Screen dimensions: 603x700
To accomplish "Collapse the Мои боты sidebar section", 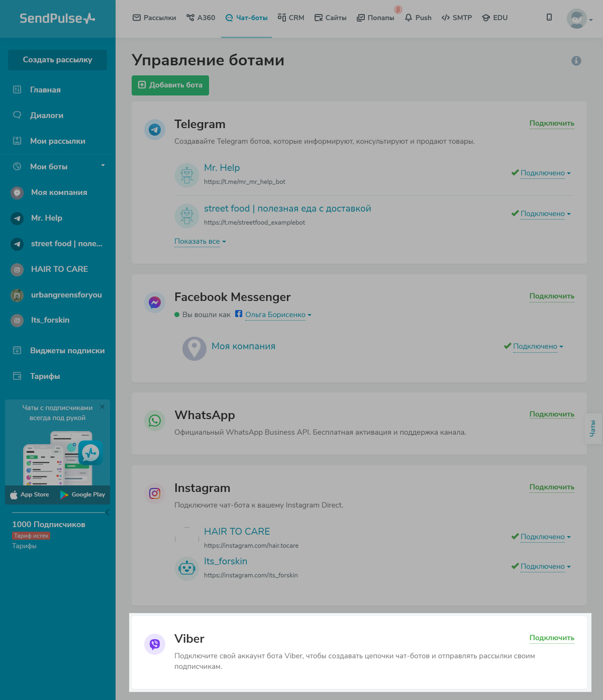I will point(103,166).
